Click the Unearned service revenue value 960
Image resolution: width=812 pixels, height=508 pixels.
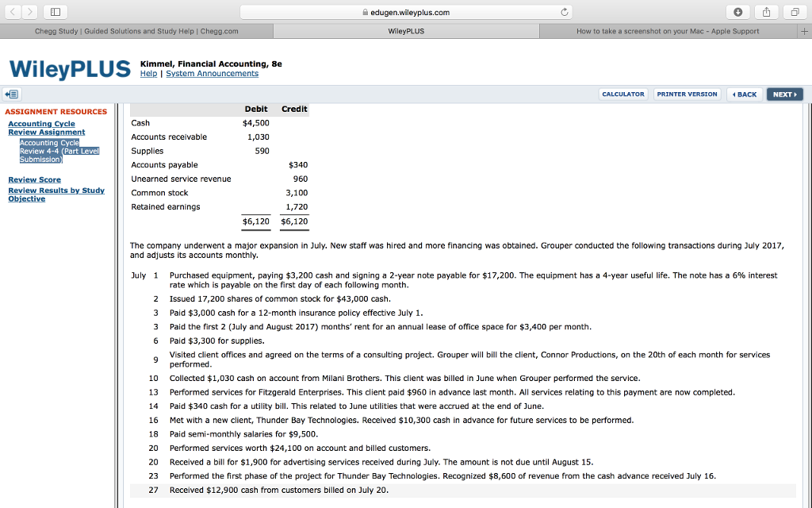click(301, 179)
